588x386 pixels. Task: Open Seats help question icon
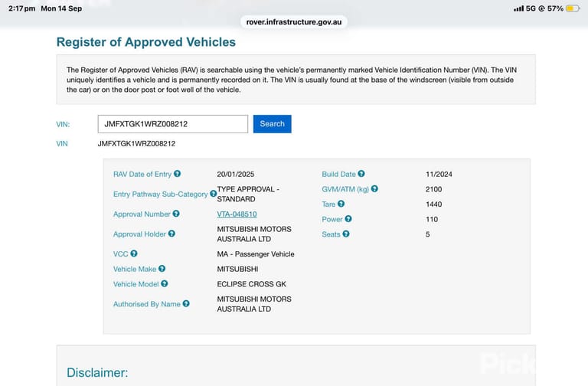[x=346, y=234]
